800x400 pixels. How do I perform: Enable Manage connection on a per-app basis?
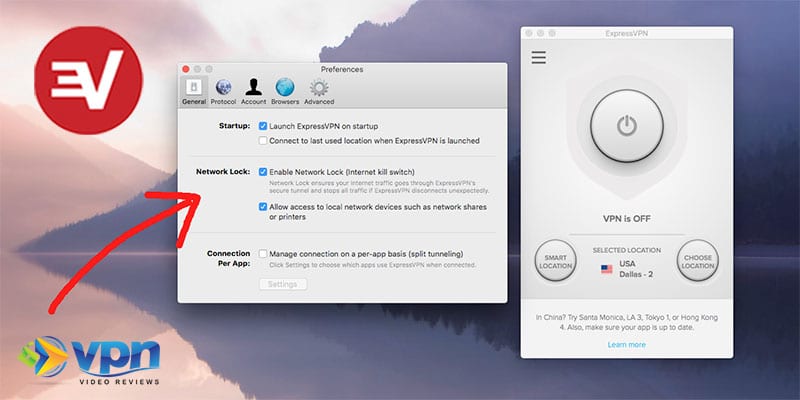point(263,254)
